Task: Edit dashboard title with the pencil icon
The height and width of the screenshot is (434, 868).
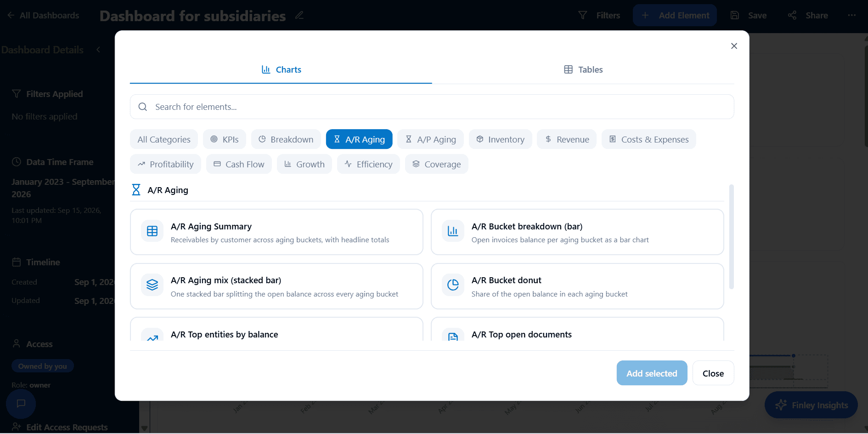Action: [299, 15]
